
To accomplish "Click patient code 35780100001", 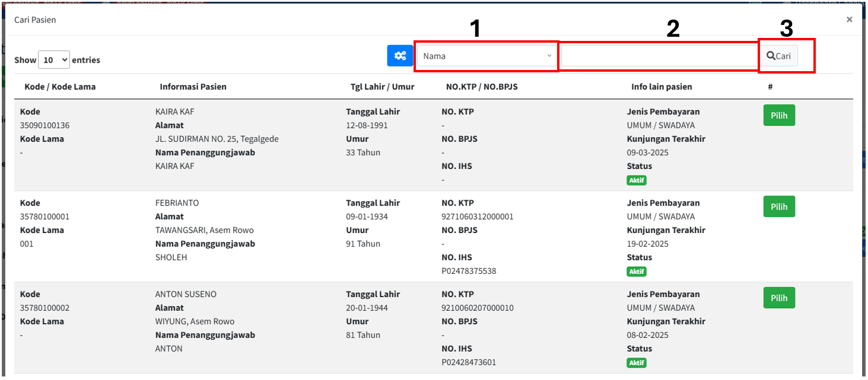I will tap(44, 216).
